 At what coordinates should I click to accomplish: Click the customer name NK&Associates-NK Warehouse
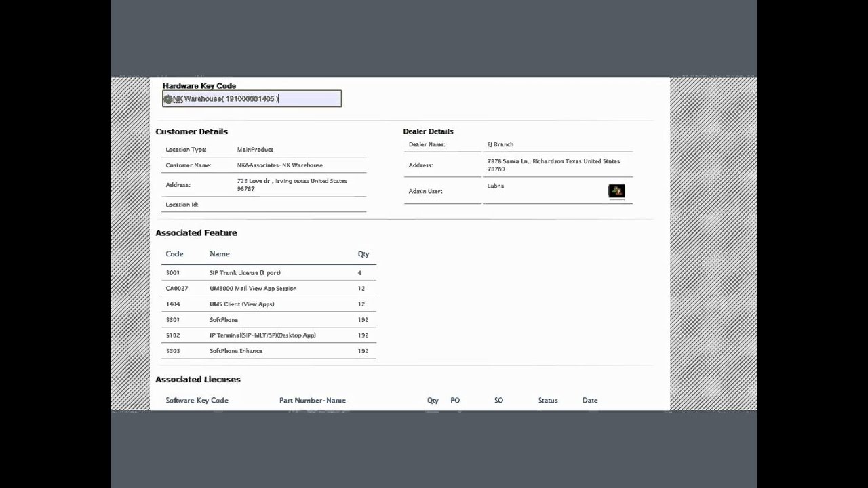pos(279,165)
